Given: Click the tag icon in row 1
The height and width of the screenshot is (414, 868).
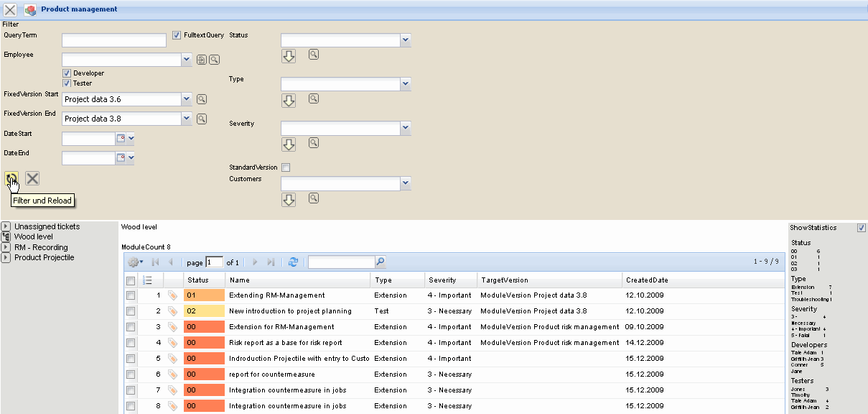Looking at the screenshot, I should [x=172, y=295].
